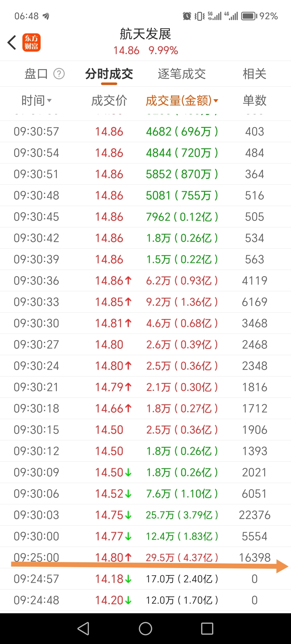
Task: Tap the back arrow icon
Action: (12, 43)
